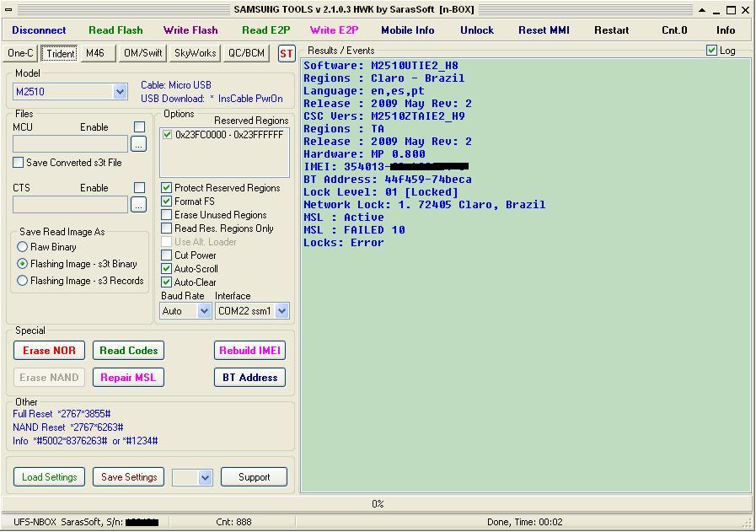Click Write Flash in the toolbar

pyautogui.click(x=190, y=30)
